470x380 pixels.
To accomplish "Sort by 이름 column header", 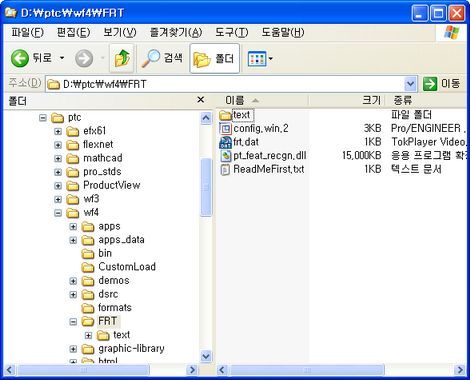I will [262, 100].
